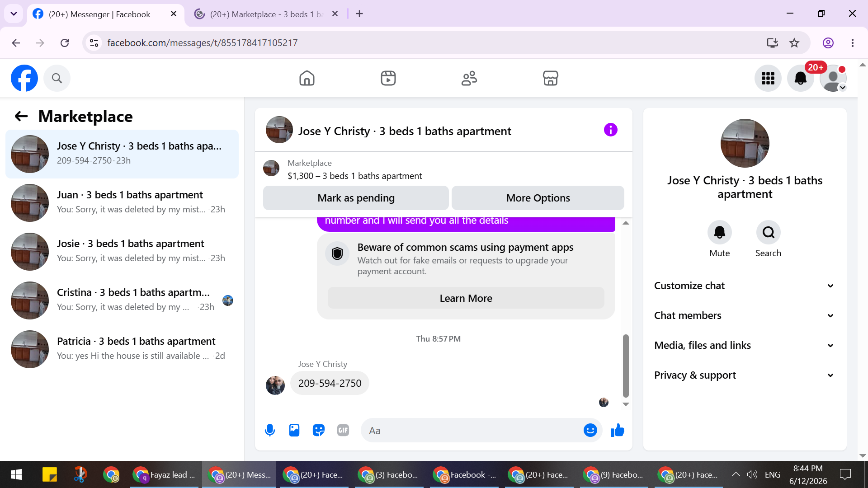Screen dimensions: 868x488
Task: Click the chat scrollbar thumb
Action: 626,366
